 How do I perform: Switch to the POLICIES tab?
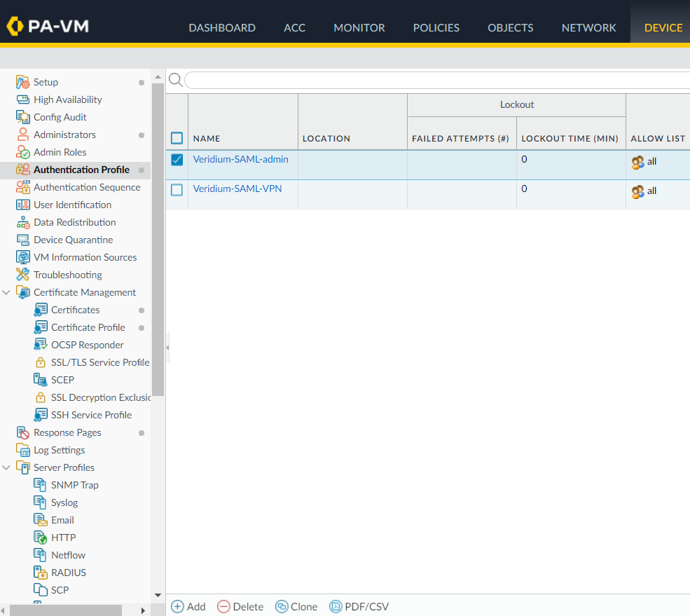436,28
